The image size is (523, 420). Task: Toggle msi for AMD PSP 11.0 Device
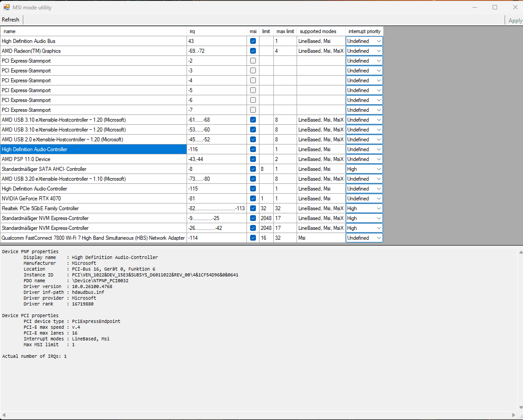tap(253, 159)
